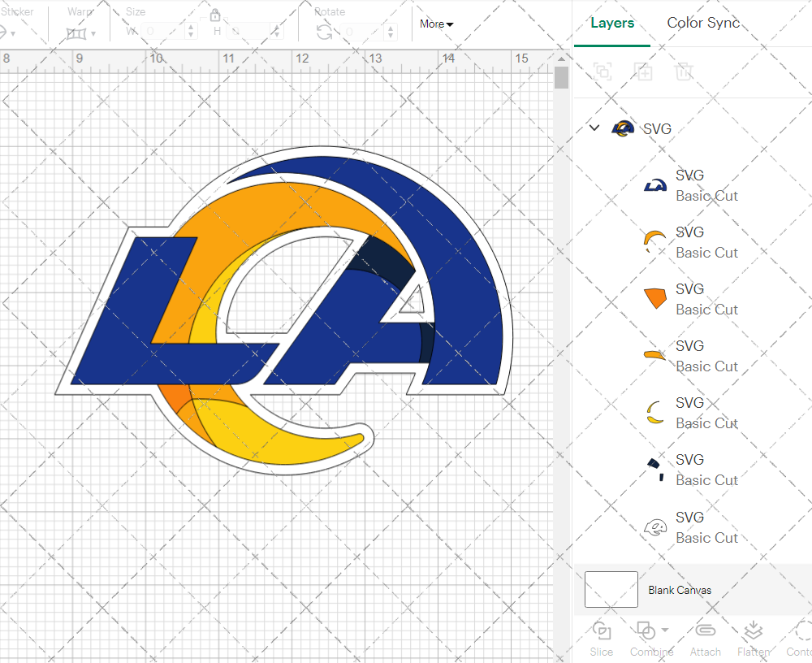Image resolution: width=812 pixels, height=663 pixels.
Task: Toggle the size lock proportions icon
Action: pos(215,15)
